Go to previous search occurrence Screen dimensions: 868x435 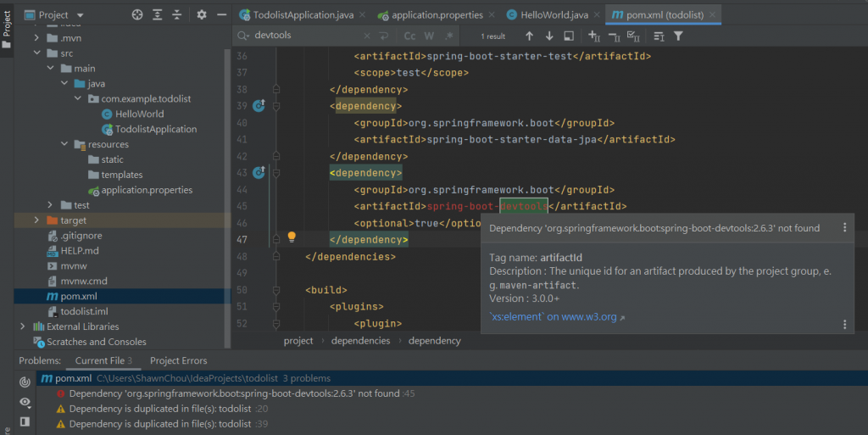point(529,36)
